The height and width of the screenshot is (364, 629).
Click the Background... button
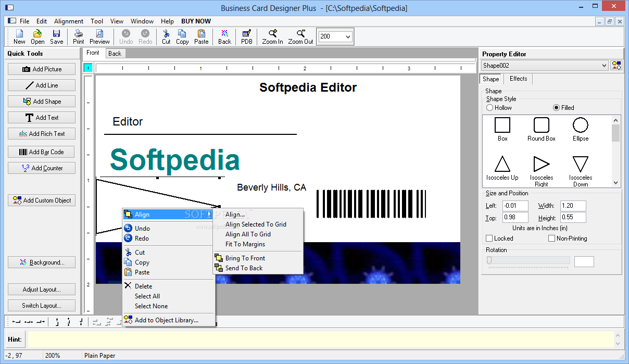(42, 262)
